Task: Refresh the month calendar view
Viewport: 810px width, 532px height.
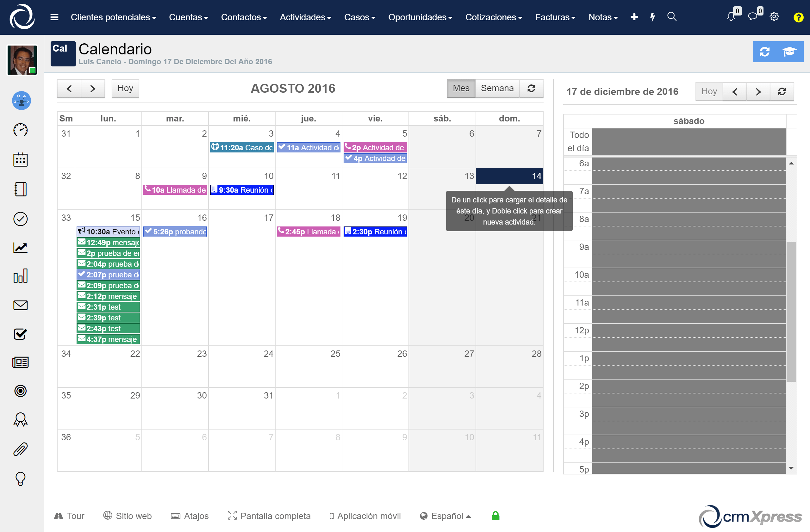Action: [x=531, y=88]
